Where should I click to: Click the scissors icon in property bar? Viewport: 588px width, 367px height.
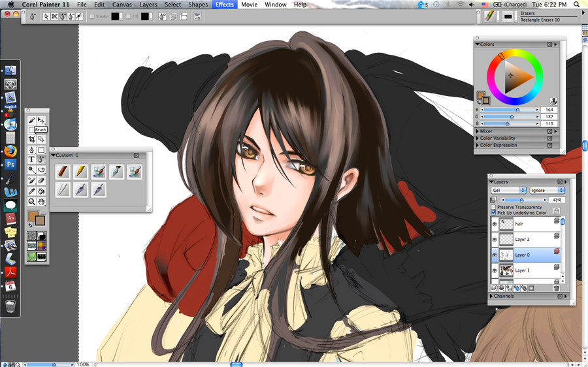[x=55, y=16]
